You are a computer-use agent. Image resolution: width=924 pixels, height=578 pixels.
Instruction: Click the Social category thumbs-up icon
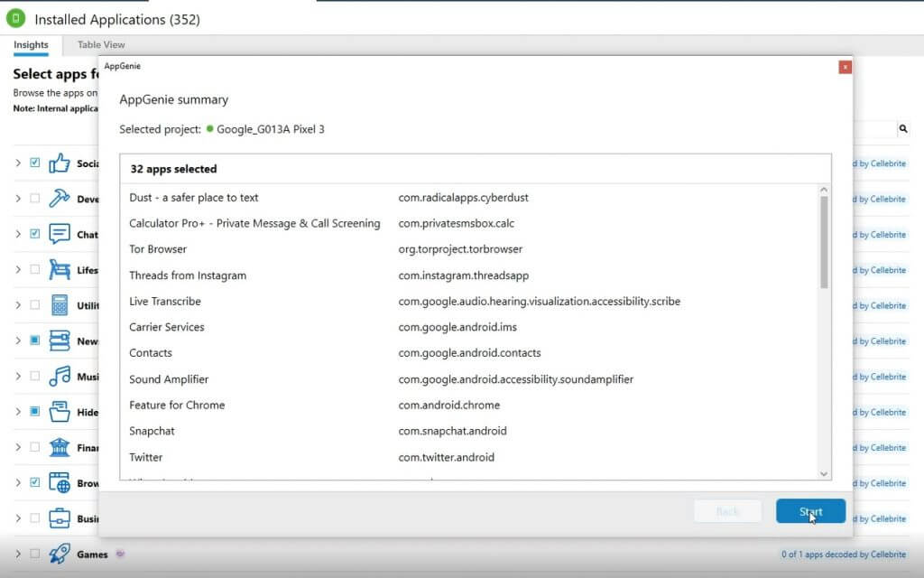[x=59, y=163]
